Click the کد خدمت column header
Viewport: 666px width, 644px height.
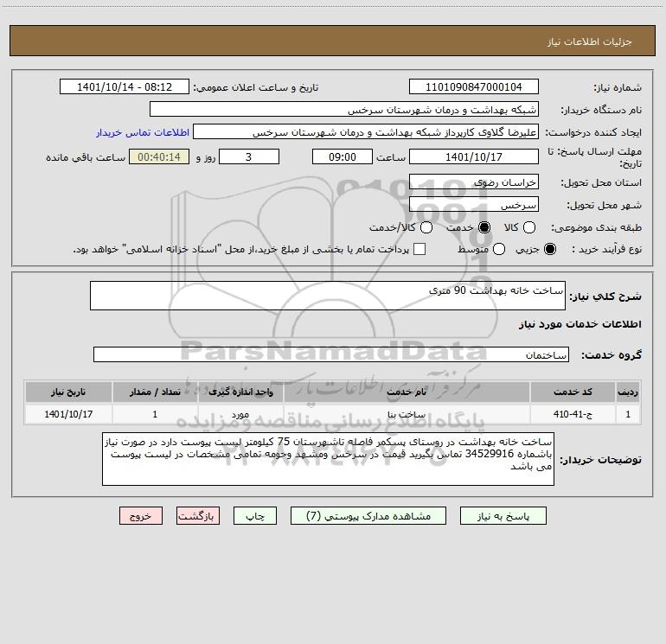pos(573,392)
